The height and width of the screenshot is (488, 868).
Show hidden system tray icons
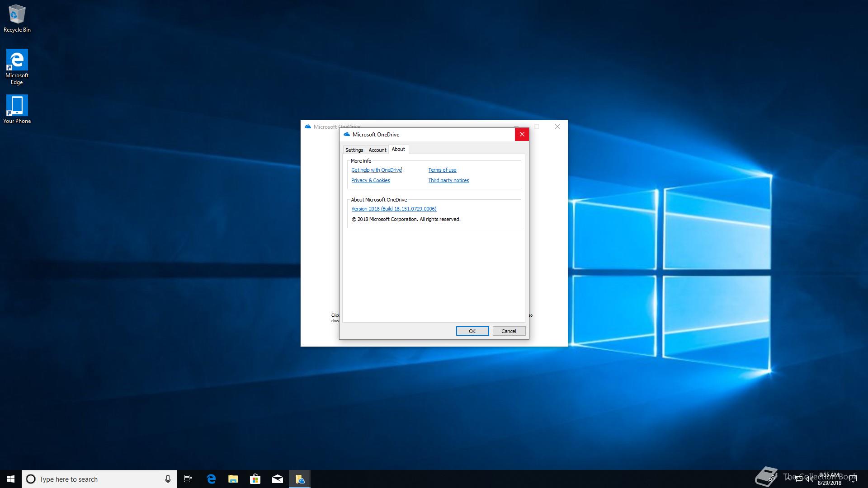788,479
